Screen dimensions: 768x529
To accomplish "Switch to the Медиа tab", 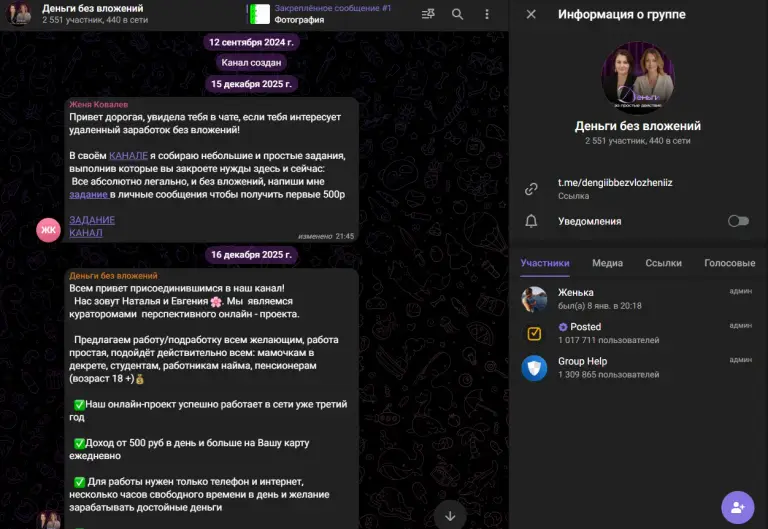I will coord(607,263).
